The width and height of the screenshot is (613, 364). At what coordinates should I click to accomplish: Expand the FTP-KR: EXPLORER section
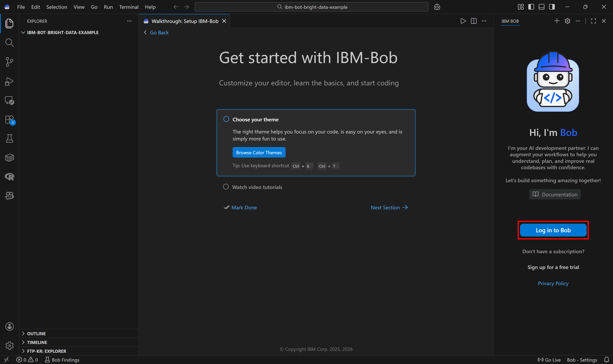(x=79, y=351)
